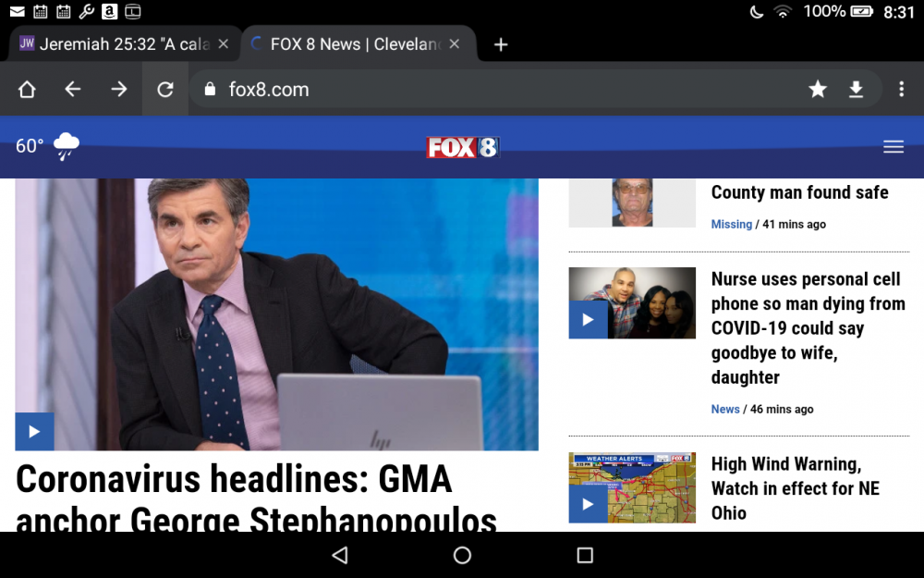
Task: Open the Missing category link
Action: [x=731, y=224]
